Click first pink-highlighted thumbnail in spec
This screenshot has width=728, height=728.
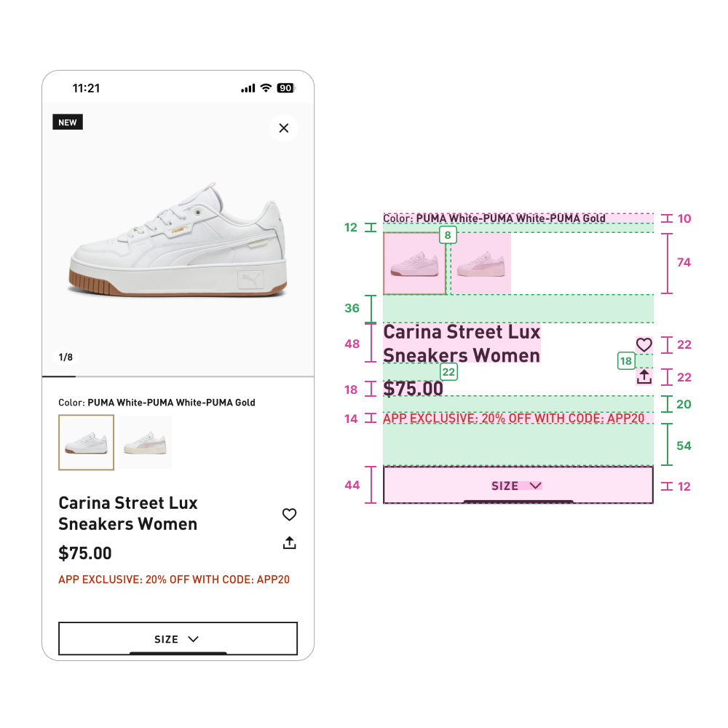pyautogui.click(x=415, y=264)
